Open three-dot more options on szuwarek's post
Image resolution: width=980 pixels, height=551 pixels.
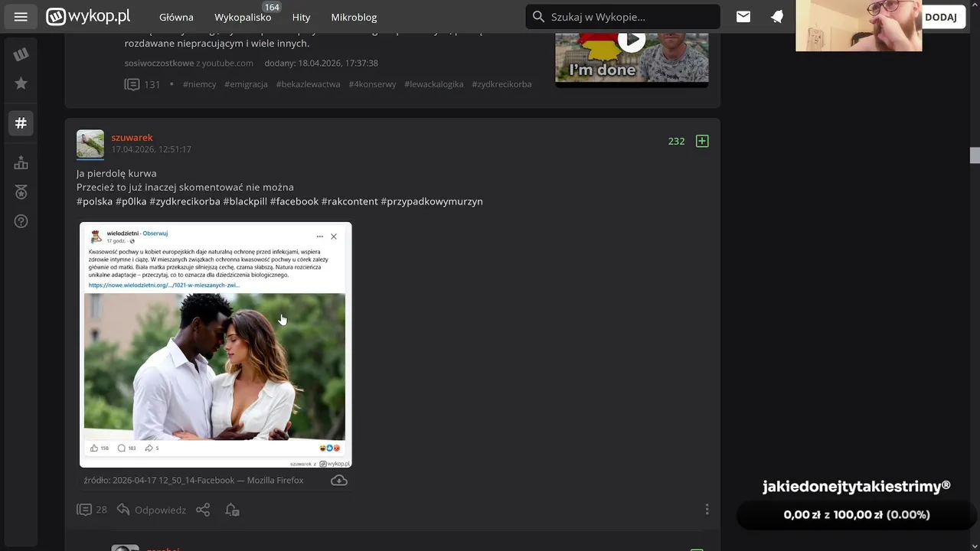[707, 510]
